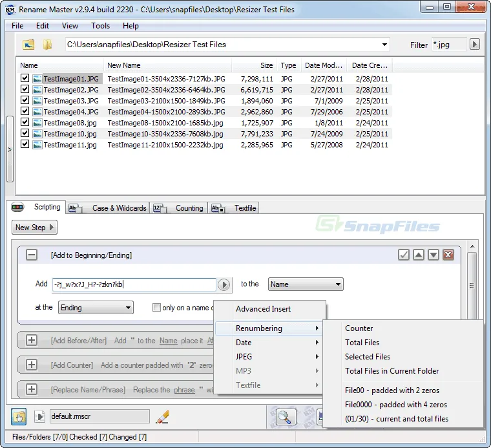Click the play icon beside default.mscr
The image size is (491, 448).
40,417
